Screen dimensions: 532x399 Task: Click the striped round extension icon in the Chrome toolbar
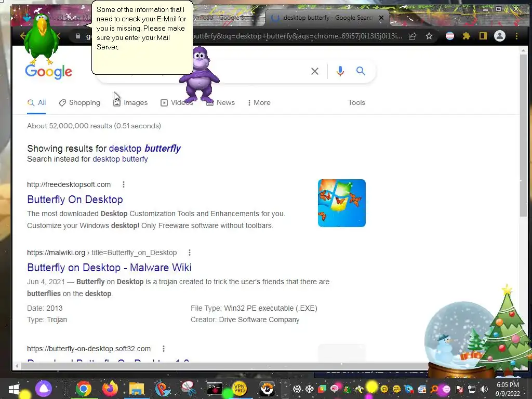449,36
